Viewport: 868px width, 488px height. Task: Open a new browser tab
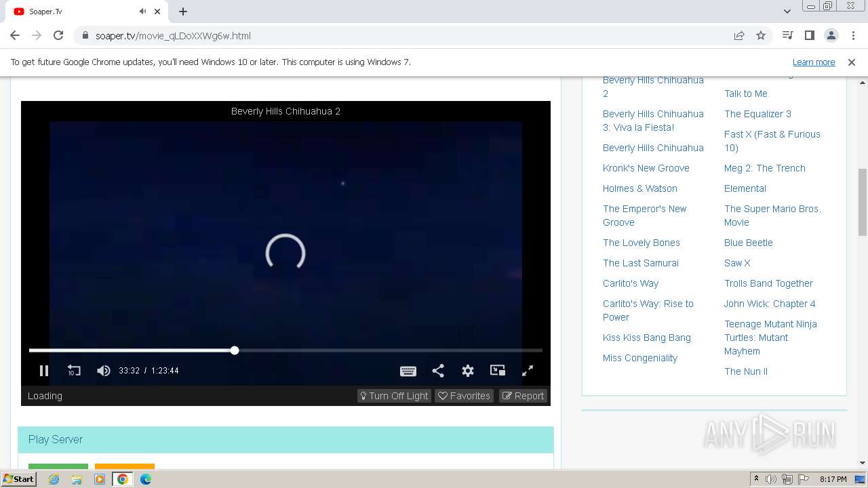click(183, 12)
